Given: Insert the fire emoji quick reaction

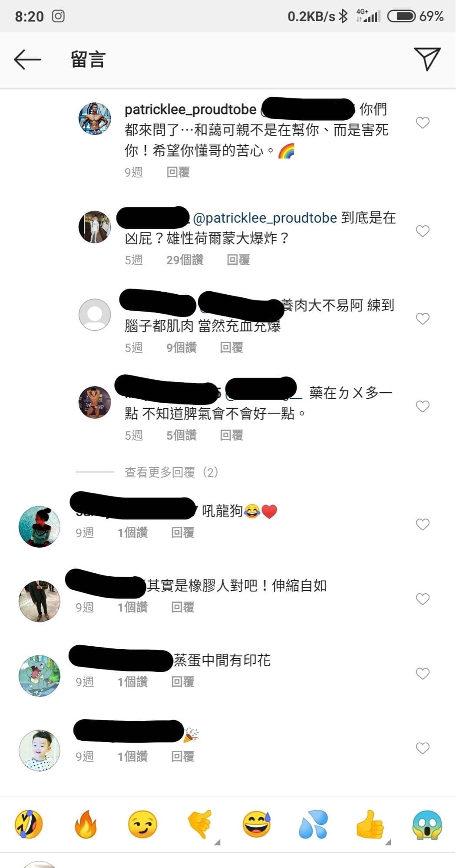Looking at the screenshot, I should click(86, 824).
